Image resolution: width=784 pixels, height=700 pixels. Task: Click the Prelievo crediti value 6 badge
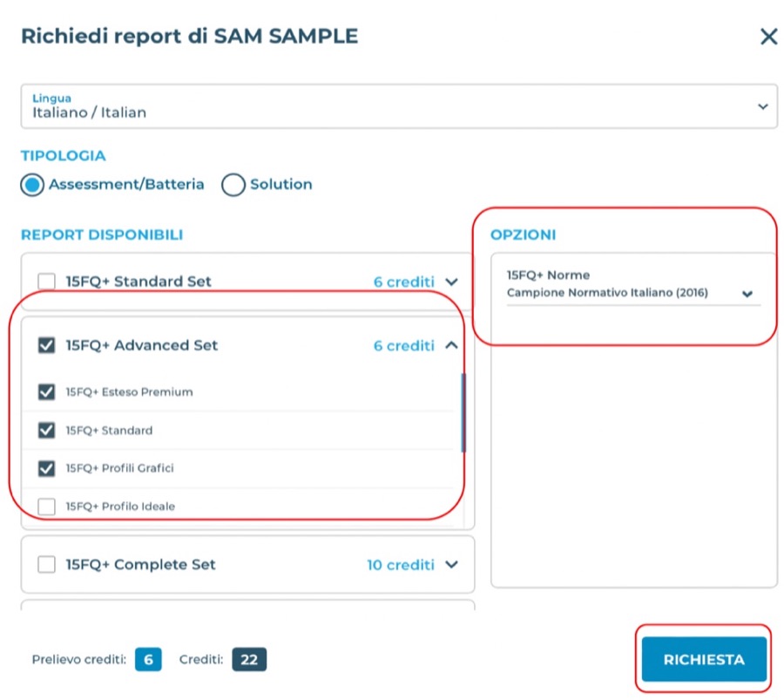coord(148,660)
